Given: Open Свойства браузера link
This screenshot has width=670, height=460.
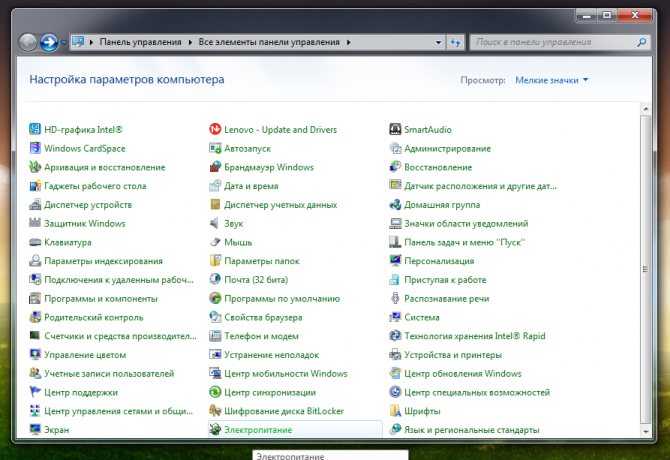Looking at the screenshot, I should click(x=263, y=317).
